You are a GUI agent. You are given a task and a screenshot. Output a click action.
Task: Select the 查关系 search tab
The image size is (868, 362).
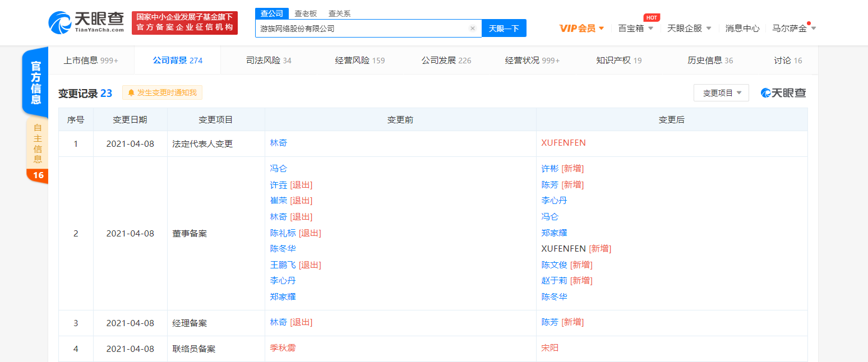coord(339,13)
